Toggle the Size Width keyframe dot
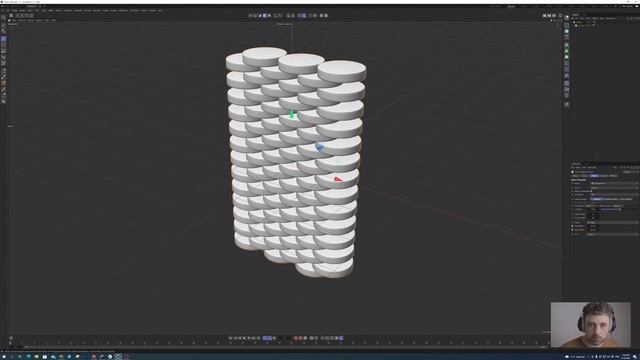 pyautogui.click(x=572, y=226)
